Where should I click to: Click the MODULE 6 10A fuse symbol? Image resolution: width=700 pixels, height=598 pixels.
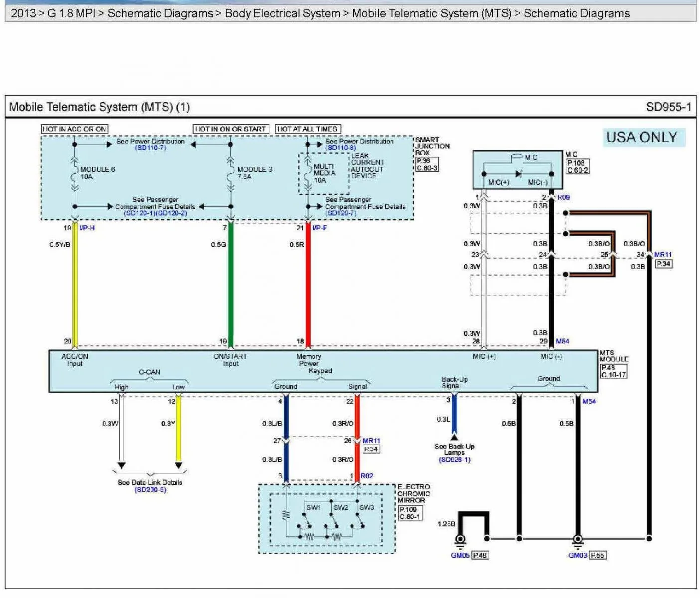[x=75, y=174]
